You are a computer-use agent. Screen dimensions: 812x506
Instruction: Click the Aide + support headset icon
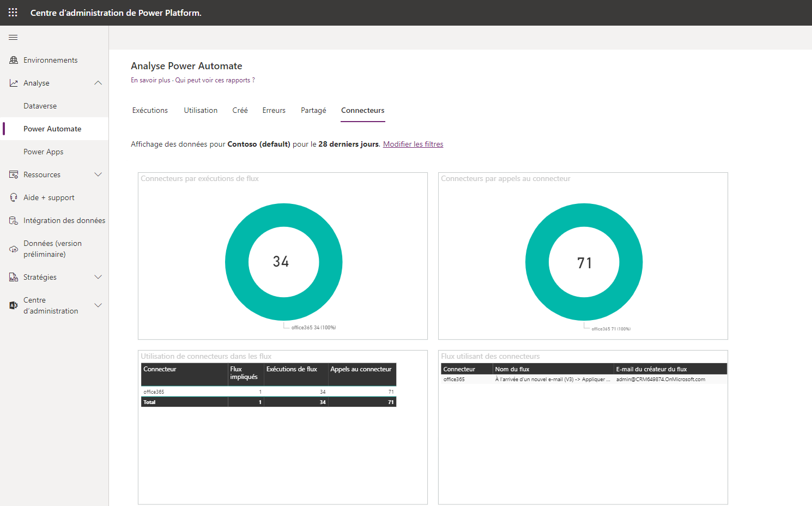(x=14, y=197)
